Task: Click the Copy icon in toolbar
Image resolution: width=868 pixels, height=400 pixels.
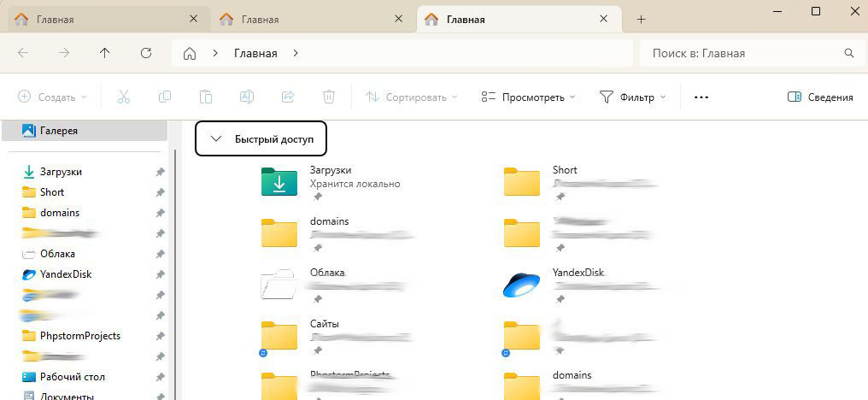Action: tap(164, 97)
